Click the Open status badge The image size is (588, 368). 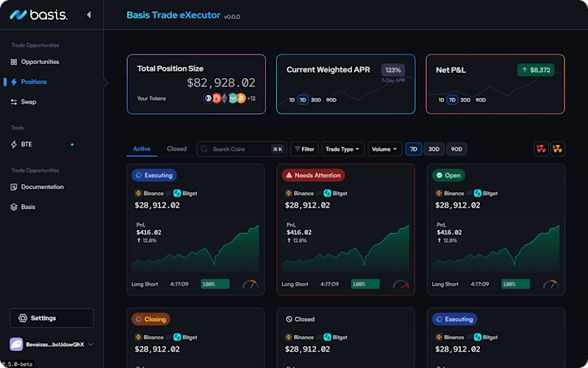(x=448, y=175)
